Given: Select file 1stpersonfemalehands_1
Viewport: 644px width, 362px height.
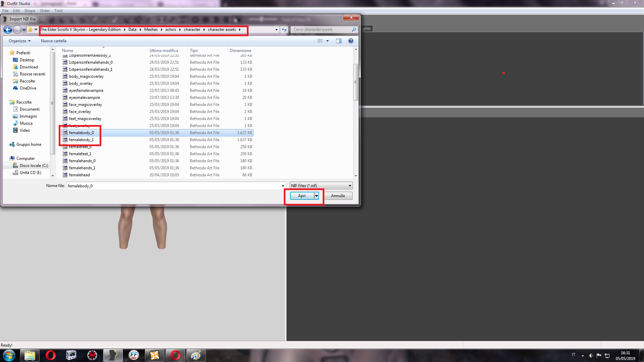Looking at the screenshot, I should pyautogui.click(x=158, y=69).
